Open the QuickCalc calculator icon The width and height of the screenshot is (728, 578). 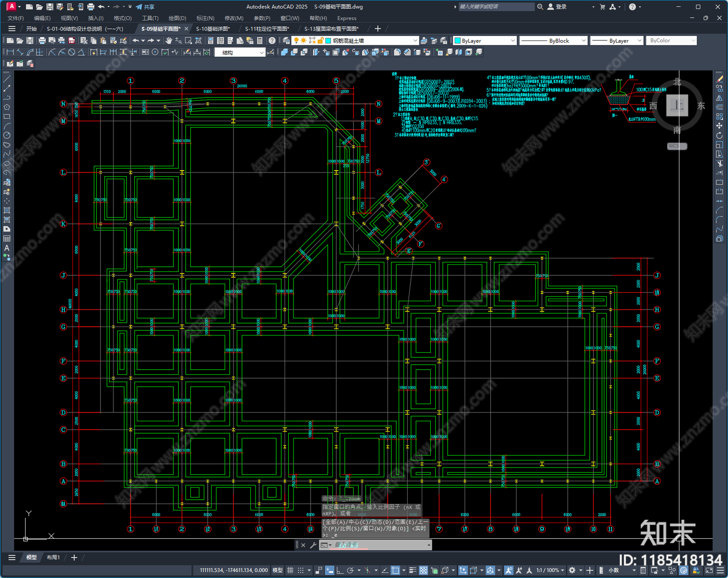coord(260,41)
